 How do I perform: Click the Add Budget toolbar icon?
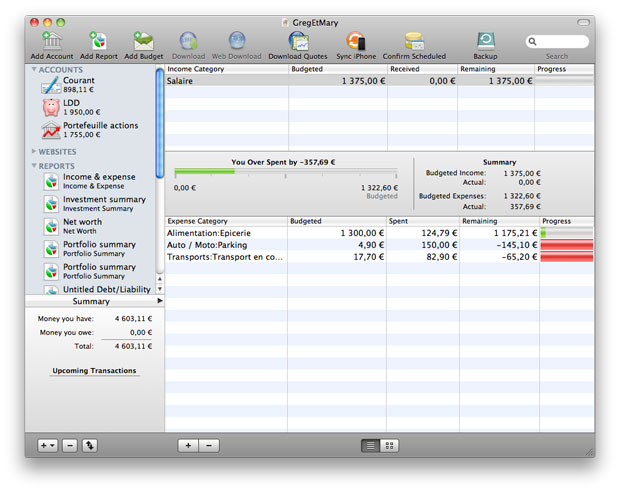[144, 41]
